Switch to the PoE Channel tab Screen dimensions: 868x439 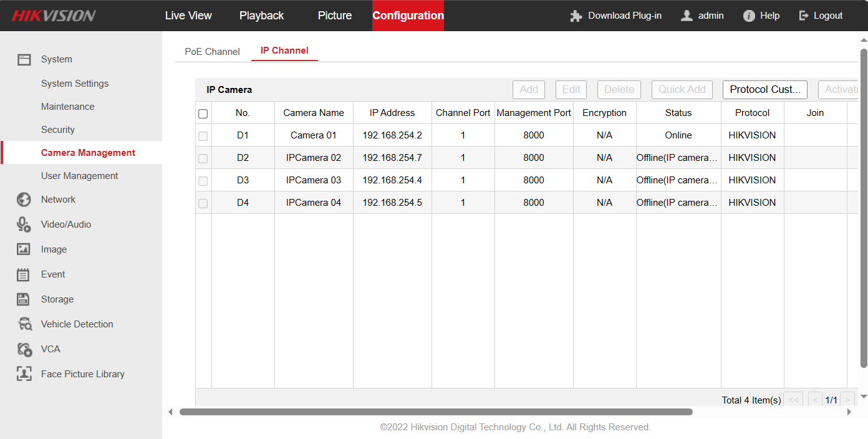pos(212,52)
